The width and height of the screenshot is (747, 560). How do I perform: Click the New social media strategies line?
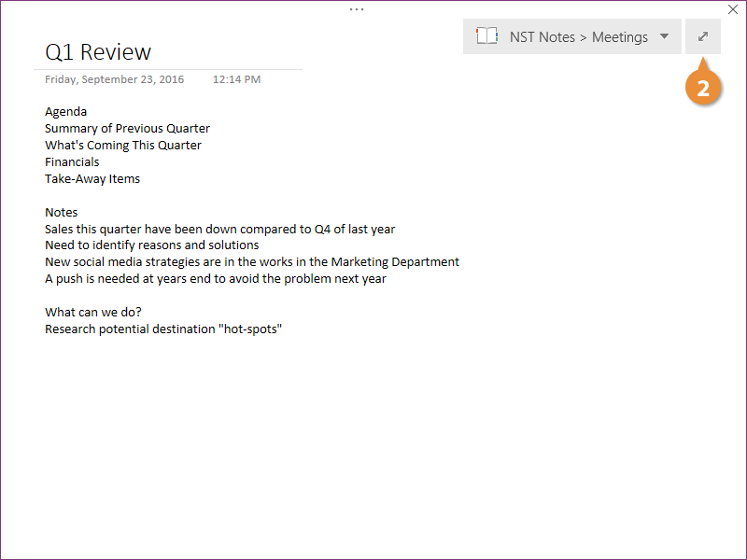pyautogui.click(x=252, y=262)
